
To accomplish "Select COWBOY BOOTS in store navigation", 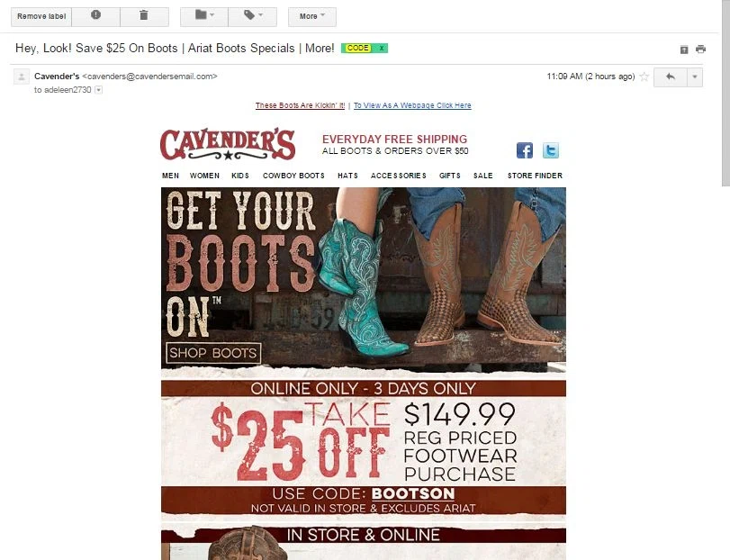I will click(293, 176).
